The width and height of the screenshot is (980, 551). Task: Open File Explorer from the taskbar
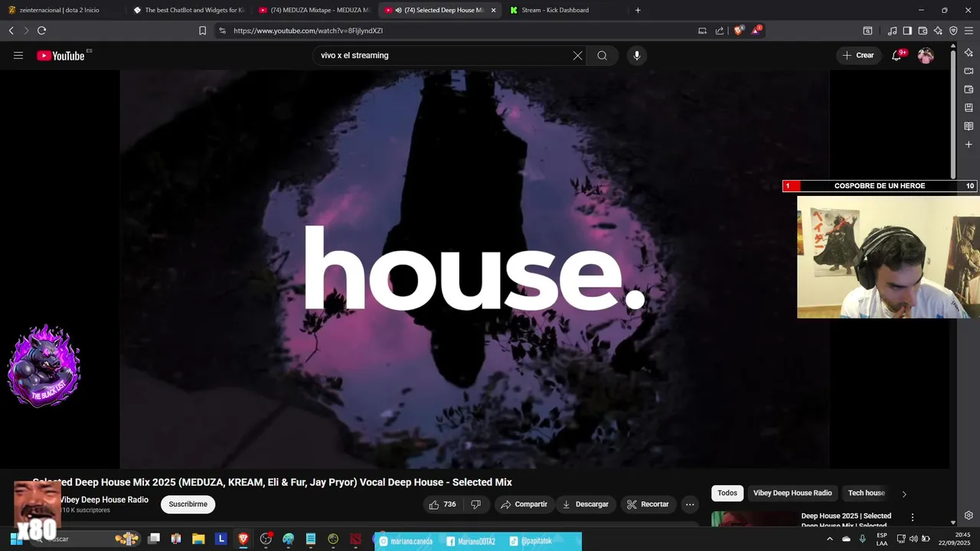coord(198,539)
